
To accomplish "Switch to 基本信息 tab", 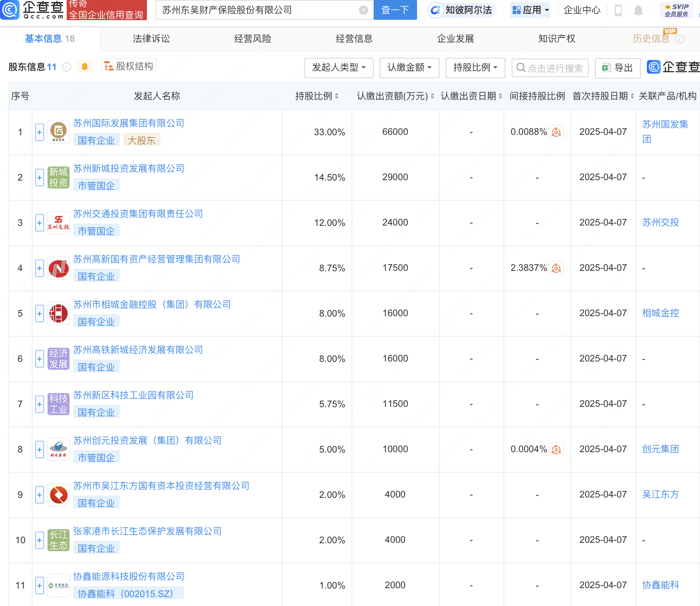I will pyautogui.click(x=50, y=39).
